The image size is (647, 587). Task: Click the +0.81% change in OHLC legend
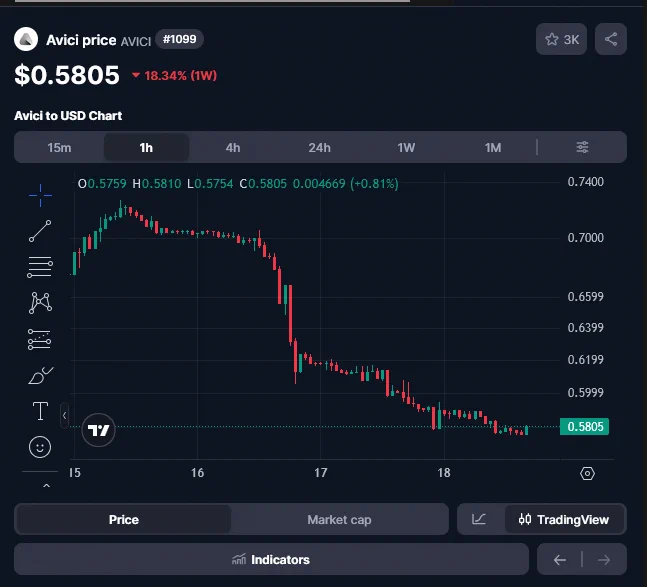click(x=374, y=184)
